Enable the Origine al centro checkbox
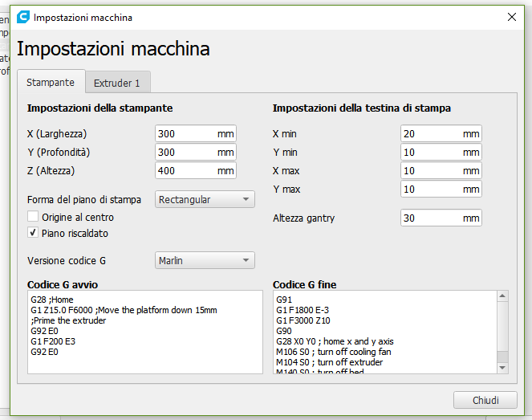This screenshot has height=420, width=532. point(33,217)
